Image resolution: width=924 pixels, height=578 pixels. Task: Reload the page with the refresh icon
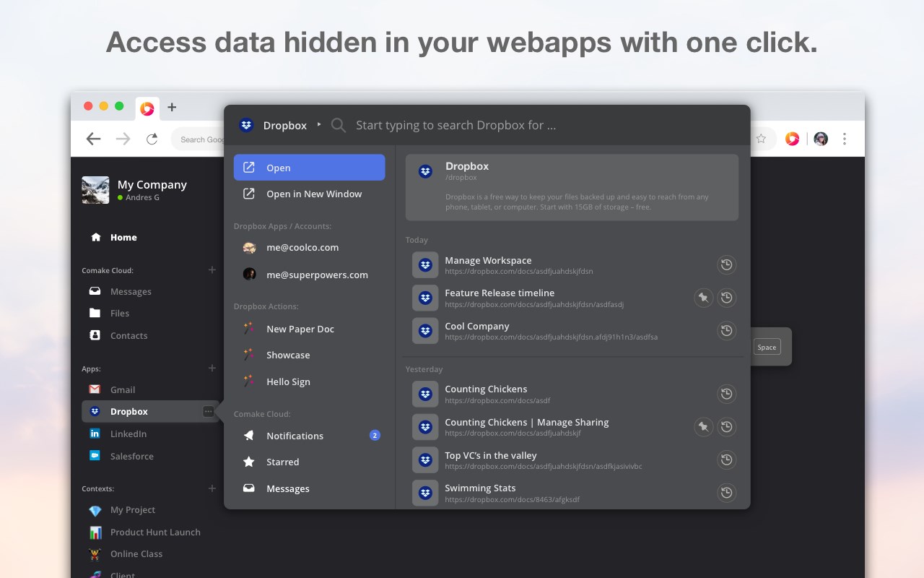[152, 139]
